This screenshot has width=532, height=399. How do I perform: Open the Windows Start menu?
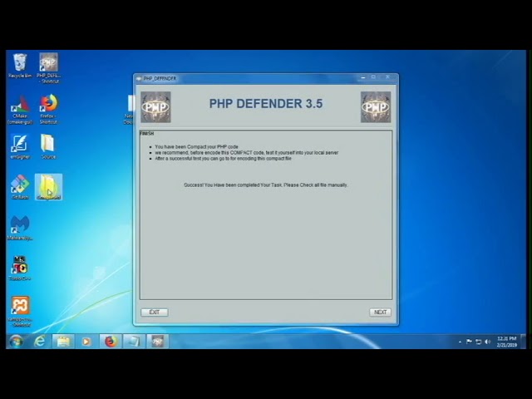[16, 342]
